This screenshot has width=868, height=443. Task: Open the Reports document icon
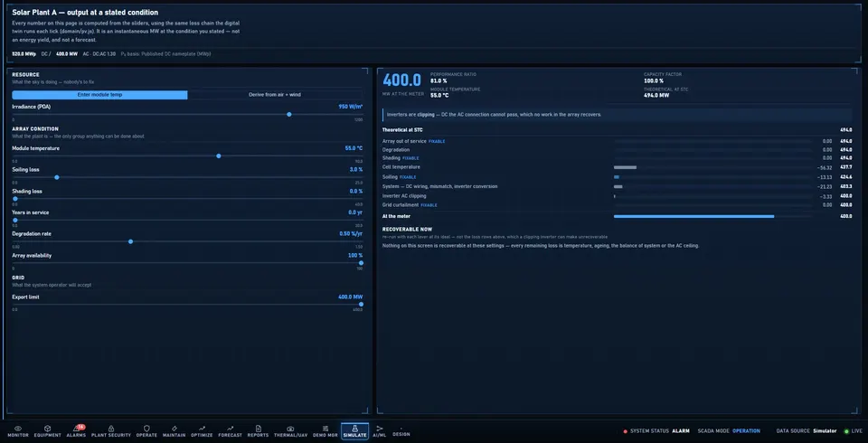click(x=258, y=429)
